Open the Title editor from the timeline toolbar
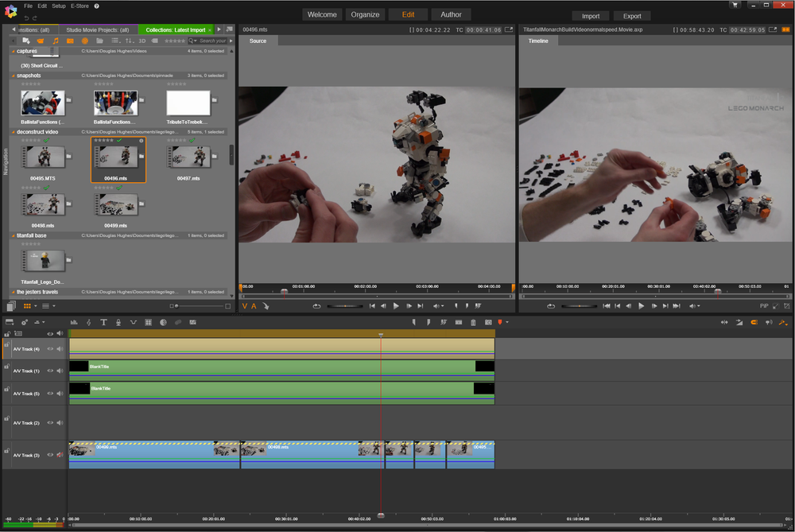The width and height of the screenshot is (795, 532). 103,322
